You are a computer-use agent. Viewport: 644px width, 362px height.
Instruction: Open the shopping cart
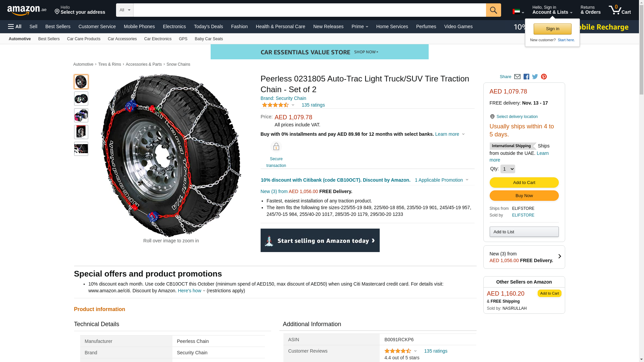(x=620, y=10)
